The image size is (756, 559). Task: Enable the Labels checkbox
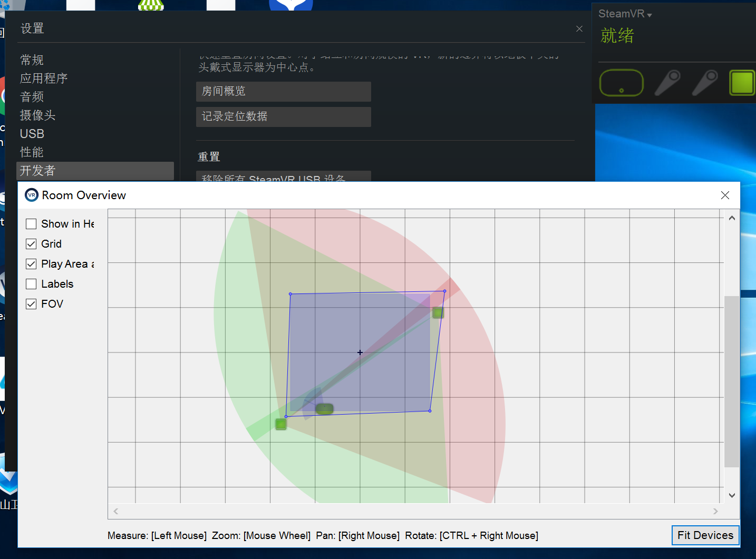(x=31, y=284)
